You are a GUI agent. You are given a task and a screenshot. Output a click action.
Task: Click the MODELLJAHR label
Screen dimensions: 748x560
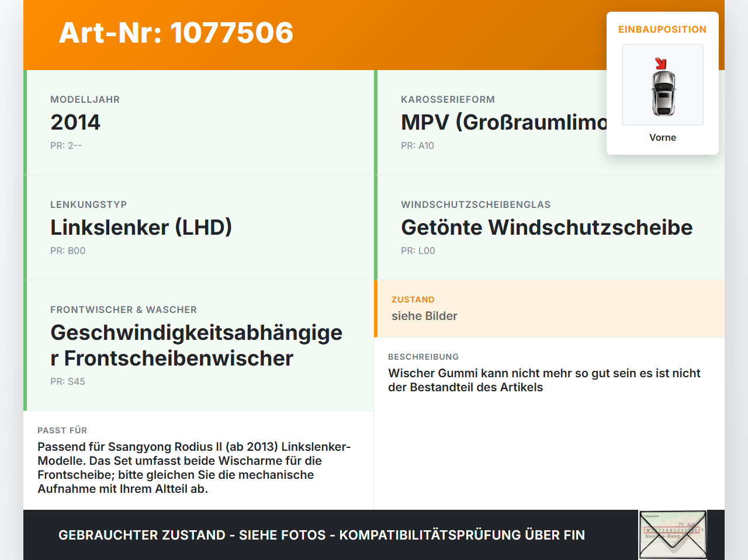click(85, 99)
